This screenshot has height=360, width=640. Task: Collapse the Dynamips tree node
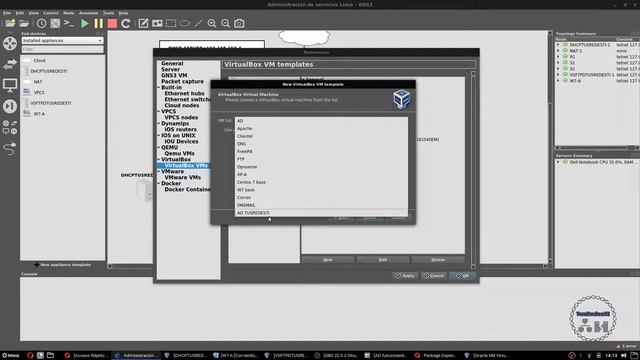coord(159,123)
